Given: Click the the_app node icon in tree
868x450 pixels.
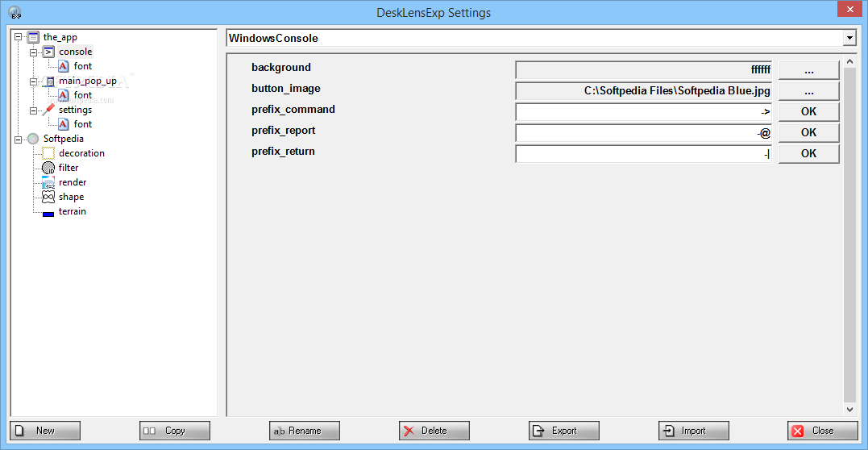Looking at the screenshot, I should point(33,37).
